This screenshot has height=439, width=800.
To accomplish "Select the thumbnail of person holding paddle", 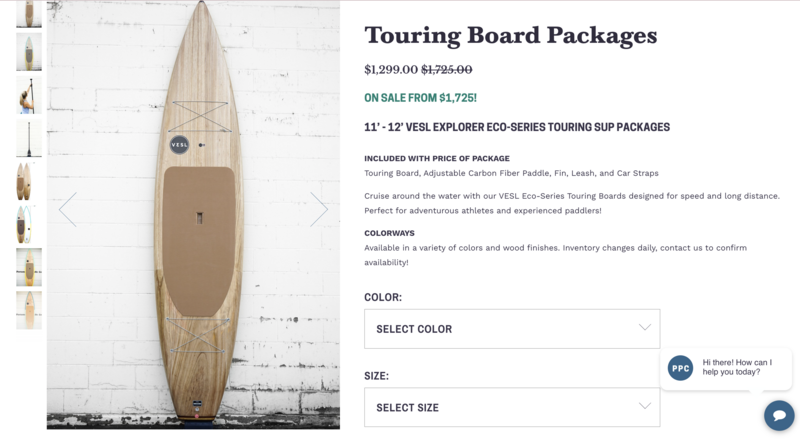I will pyautogui.click(x=29, y=96).
